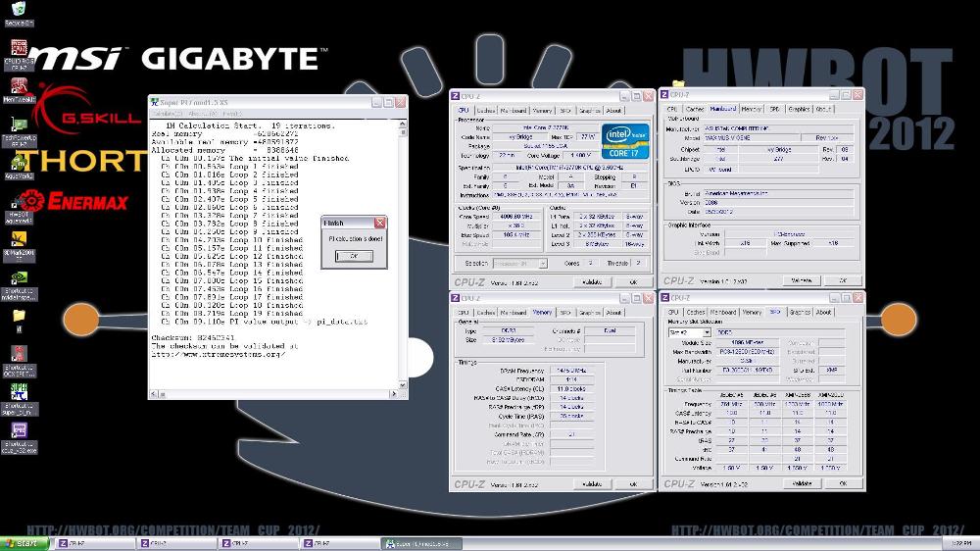Open the Windows Start button
980x551 pixels.
click(24, 543)
